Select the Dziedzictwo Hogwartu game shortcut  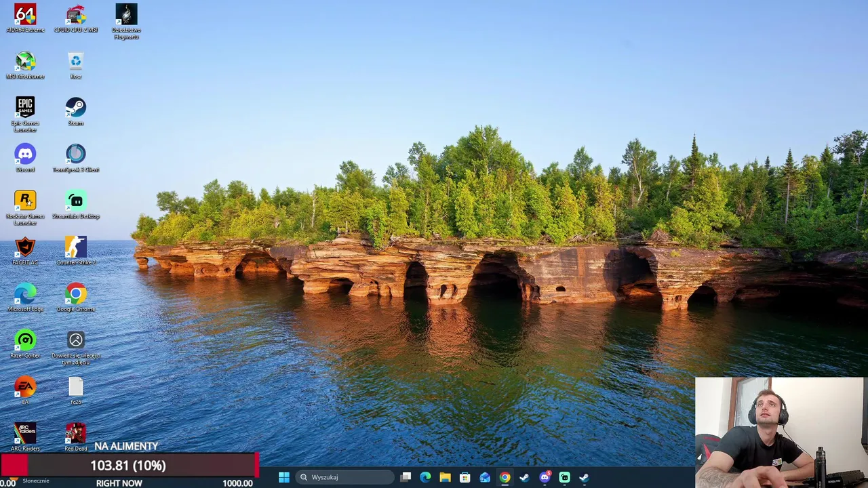[x=126, y=22]
